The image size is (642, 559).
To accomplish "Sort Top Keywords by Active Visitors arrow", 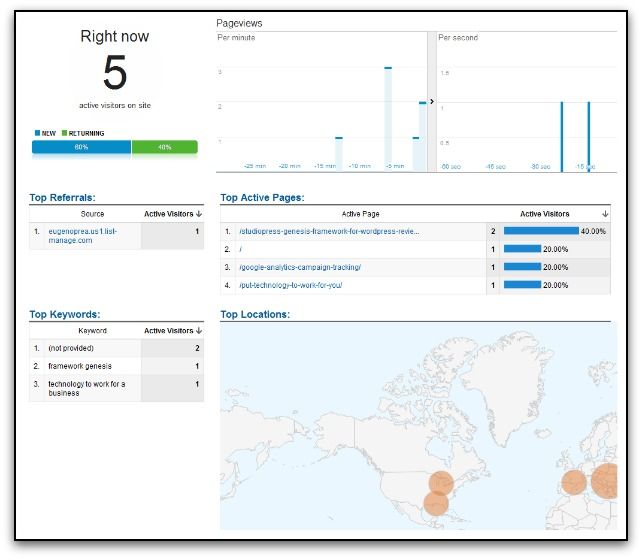I will click(199, 330).
